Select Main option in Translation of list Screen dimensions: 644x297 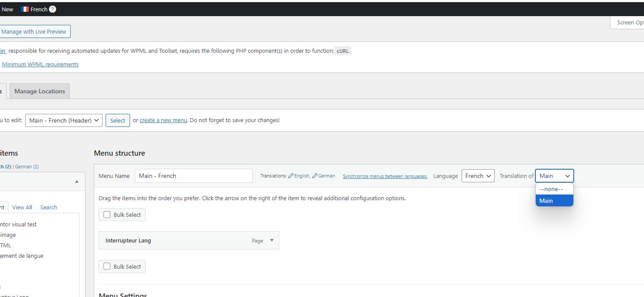coord(554,201)
